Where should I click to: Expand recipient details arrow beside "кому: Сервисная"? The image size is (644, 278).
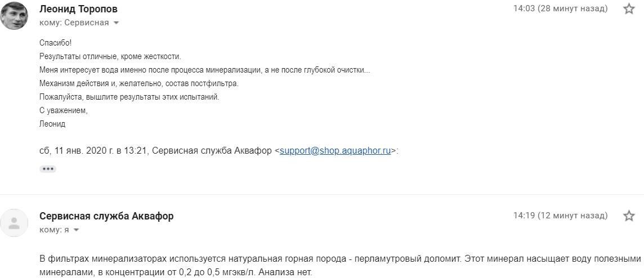[x=117, y=23]
